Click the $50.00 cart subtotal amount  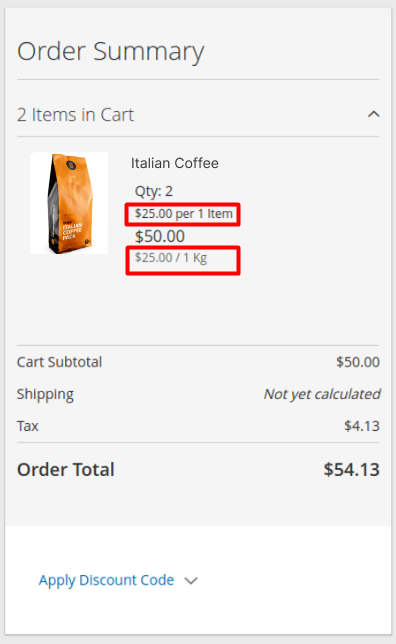pos(358,362)
